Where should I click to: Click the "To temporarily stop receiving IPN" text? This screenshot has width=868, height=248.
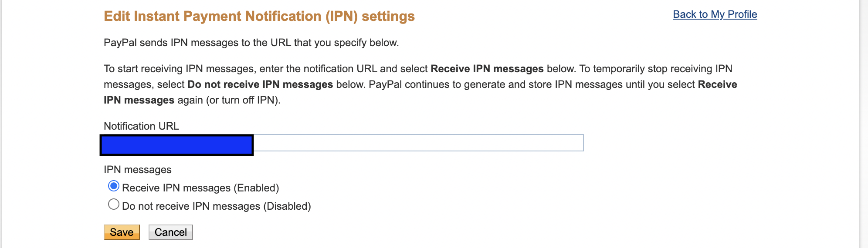655,69
